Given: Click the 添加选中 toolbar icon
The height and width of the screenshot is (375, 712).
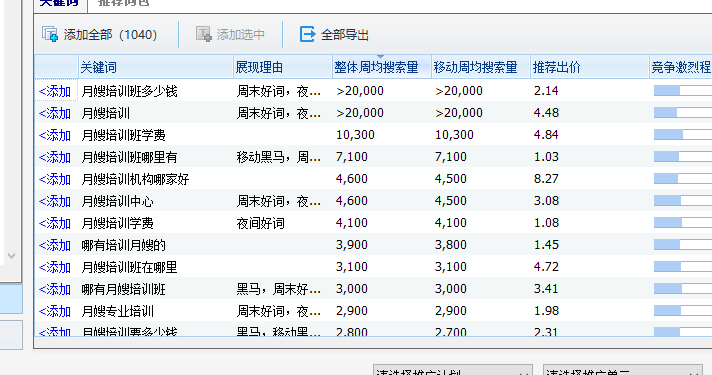Looking at the screenshot, I should coord(204,35).
